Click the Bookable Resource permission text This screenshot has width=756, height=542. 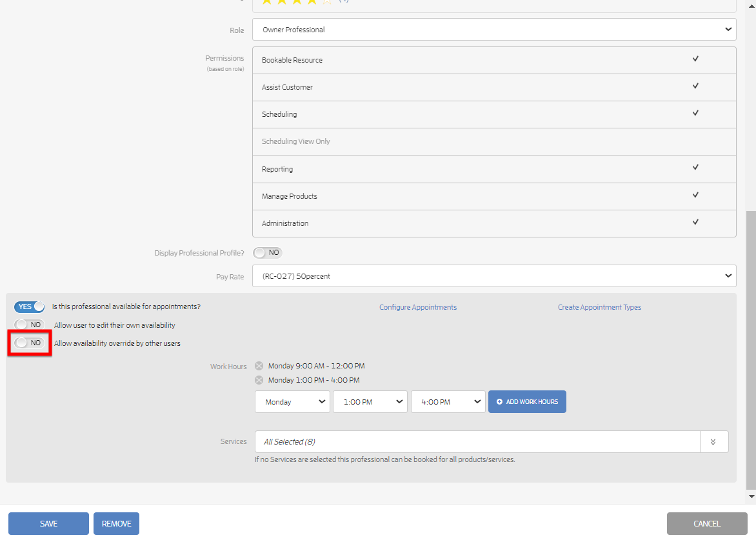click(x=292, y=60)
